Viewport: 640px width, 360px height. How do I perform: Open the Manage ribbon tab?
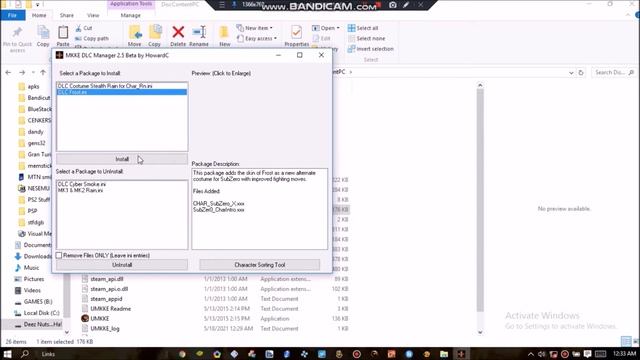pos(131,15)
